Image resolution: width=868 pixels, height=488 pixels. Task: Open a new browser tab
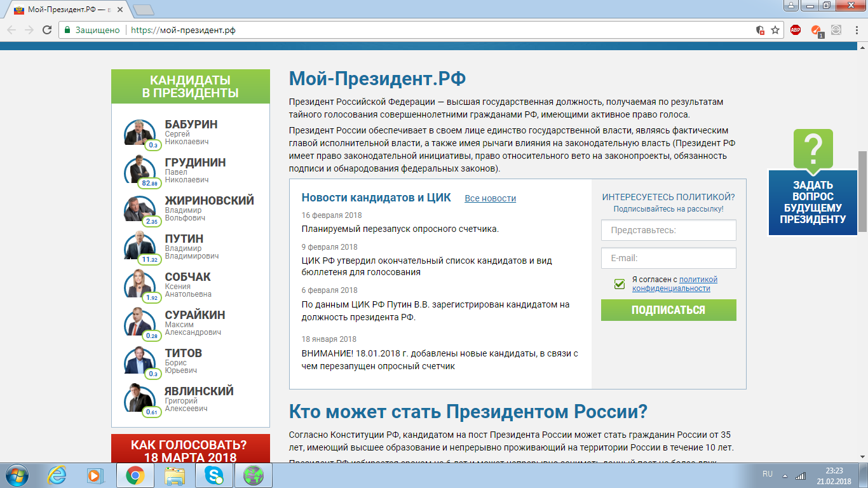(x=144, y=10)
